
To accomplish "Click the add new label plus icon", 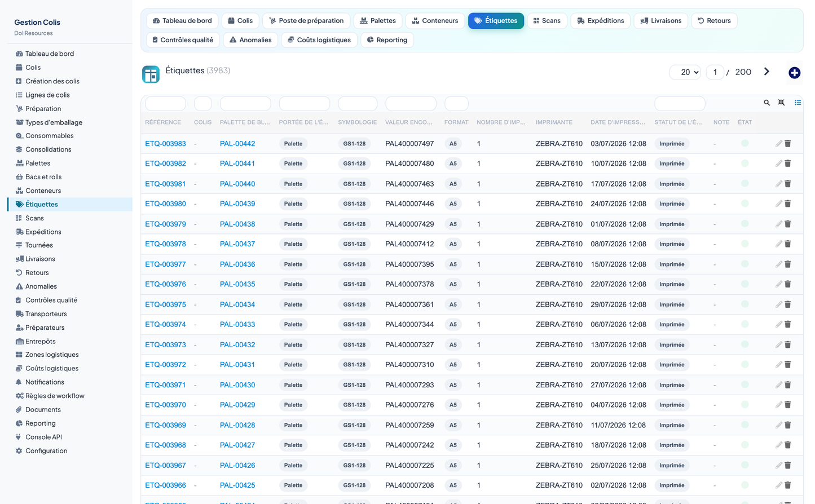I will (794, 73).
